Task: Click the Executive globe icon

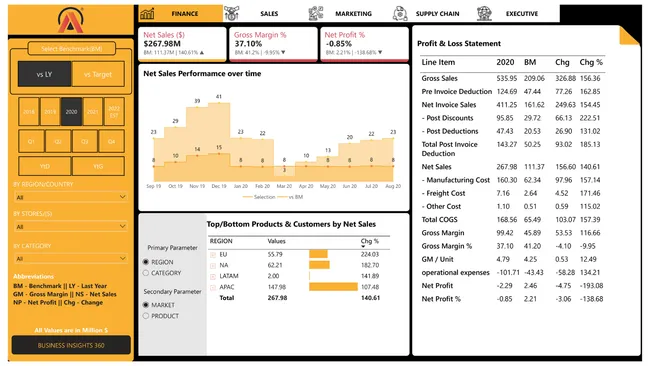Action: point(484,13)
